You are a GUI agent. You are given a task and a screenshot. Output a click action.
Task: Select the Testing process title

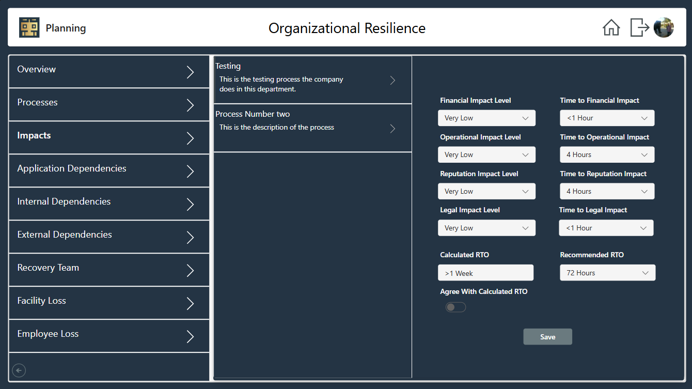click(x=228, y=66)
